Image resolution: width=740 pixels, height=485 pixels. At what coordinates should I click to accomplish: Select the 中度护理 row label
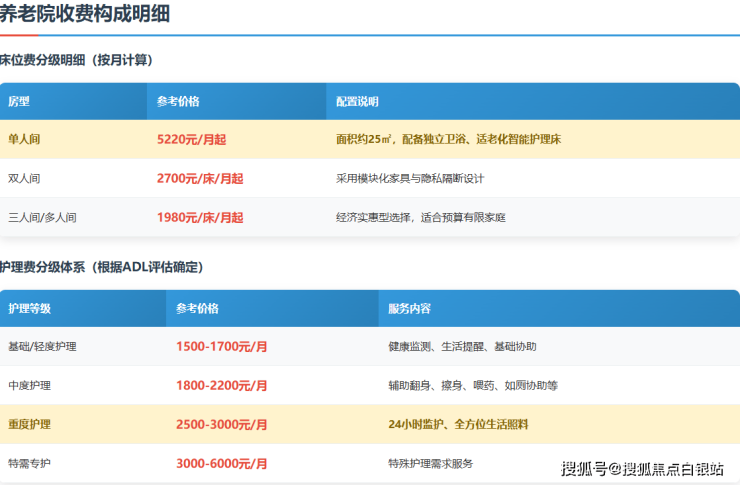pos(29,385)
